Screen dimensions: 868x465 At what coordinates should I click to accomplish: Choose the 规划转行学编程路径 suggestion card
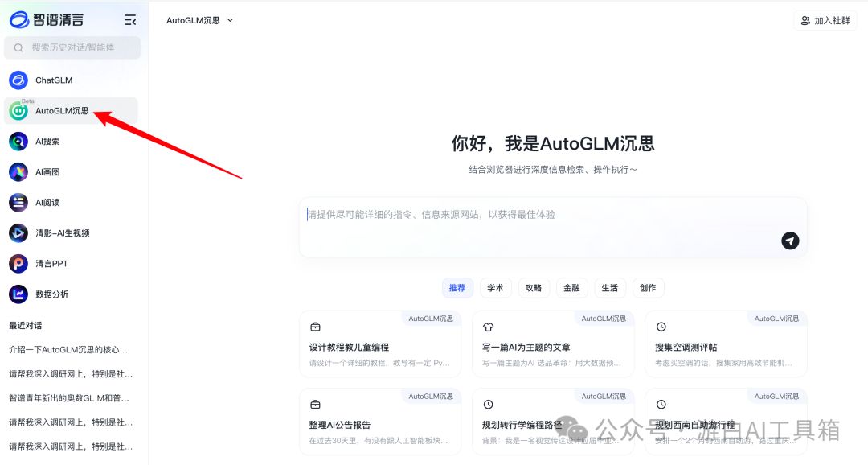click(552, 422)
